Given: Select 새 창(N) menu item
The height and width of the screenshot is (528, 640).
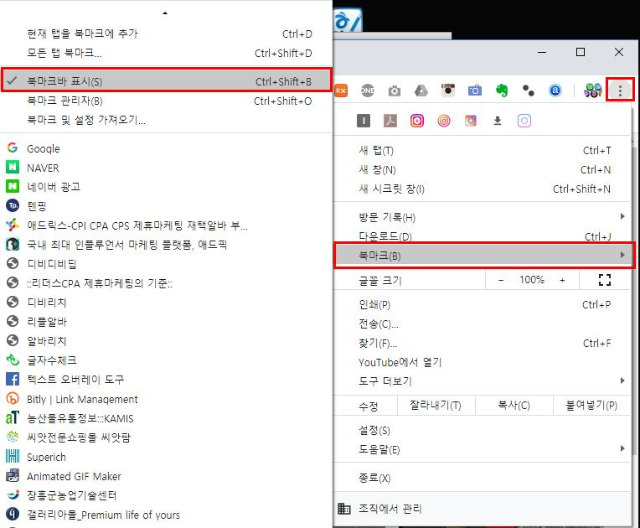Looking at the screenshot, I should pyautogui.click(x=484, y=170).
